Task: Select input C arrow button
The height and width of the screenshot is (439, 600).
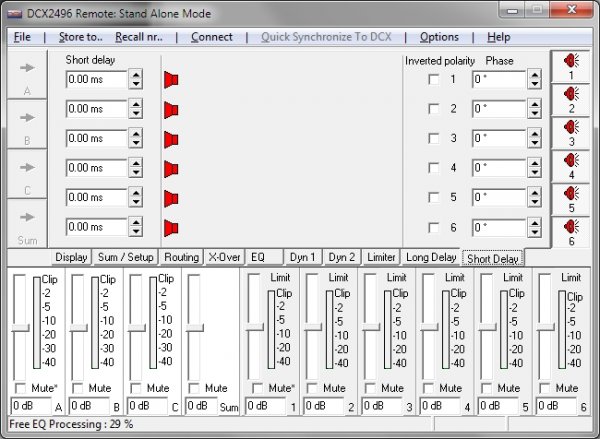Action: tap(27, 174)
